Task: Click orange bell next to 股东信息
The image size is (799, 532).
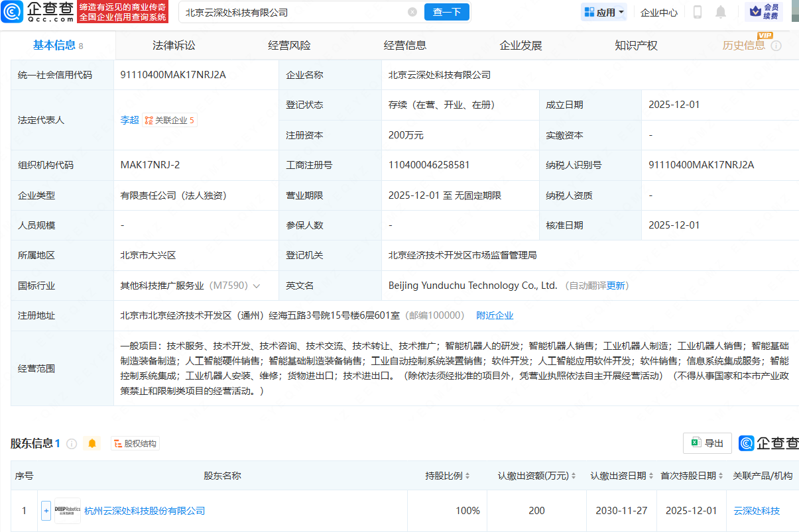Action: click(x=92, y=443)
